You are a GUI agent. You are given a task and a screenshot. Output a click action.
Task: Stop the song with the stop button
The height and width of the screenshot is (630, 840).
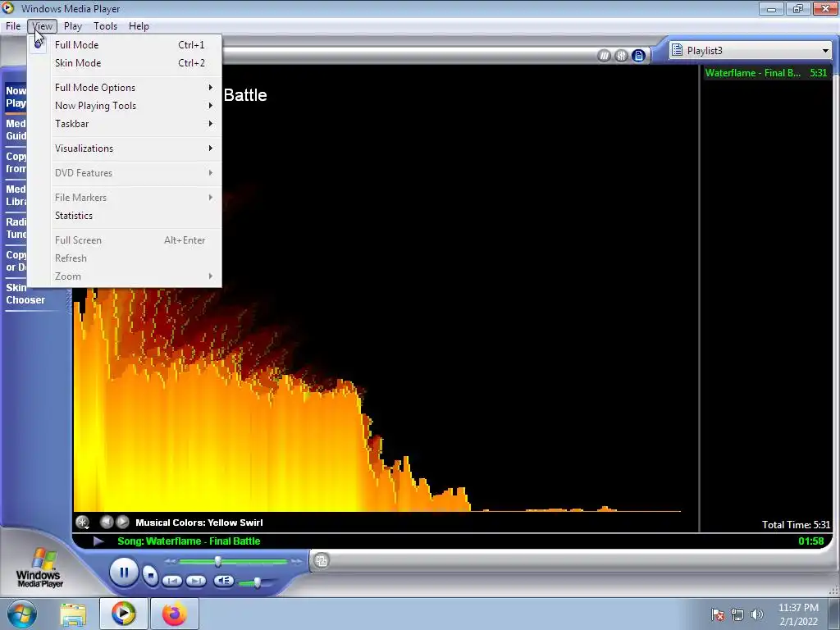151,575
